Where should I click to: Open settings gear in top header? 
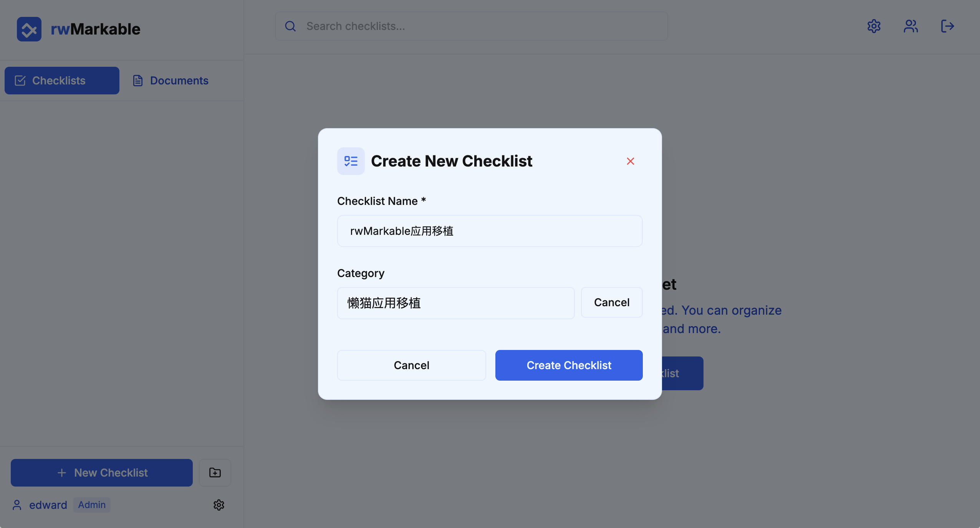pyautogui.click(x=874, y=26)
